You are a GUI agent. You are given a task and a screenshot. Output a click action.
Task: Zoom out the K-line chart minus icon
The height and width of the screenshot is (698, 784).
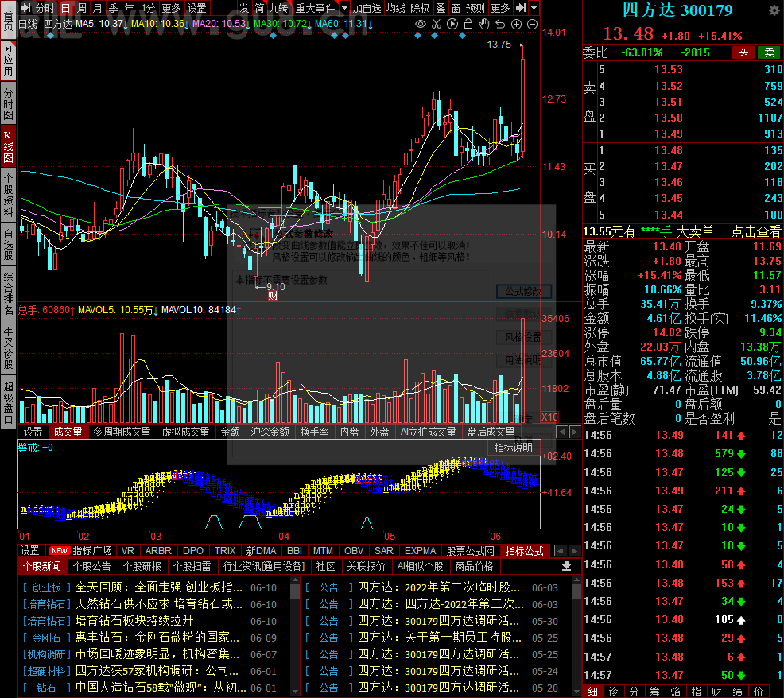pos(533,24)
